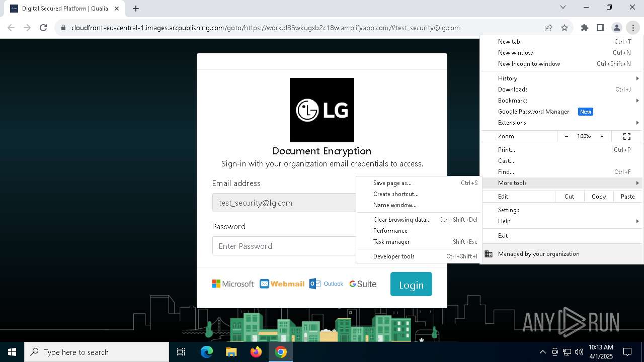This screenshot has width=644, height=362.
Task: Launch Microsoft Edge from the taskbar
Action: click(x=207, y=352)
